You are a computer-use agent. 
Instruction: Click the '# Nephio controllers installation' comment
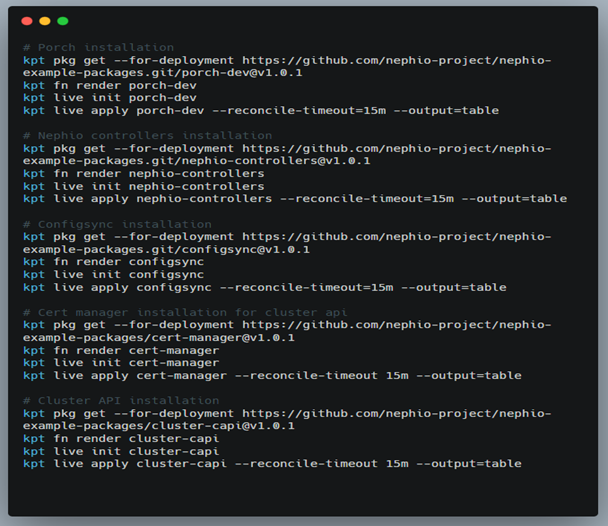(148, 136)
